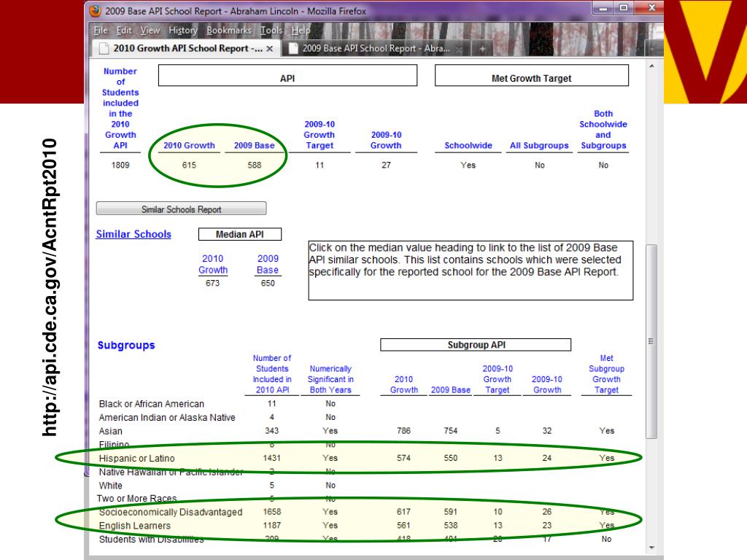Click the English Learners row label
The width and height of the screenshot is (747, 560).
pyautogui.click(x=134, y=526)
